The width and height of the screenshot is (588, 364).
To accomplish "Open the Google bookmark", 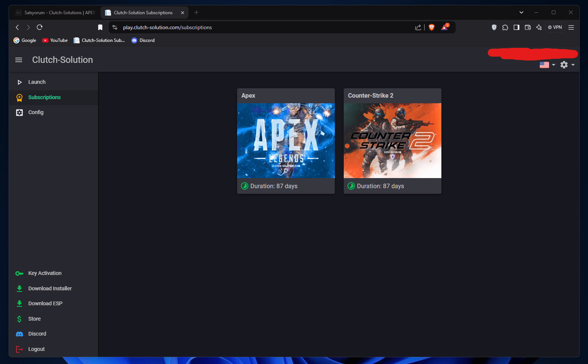I will coord(25,40).
